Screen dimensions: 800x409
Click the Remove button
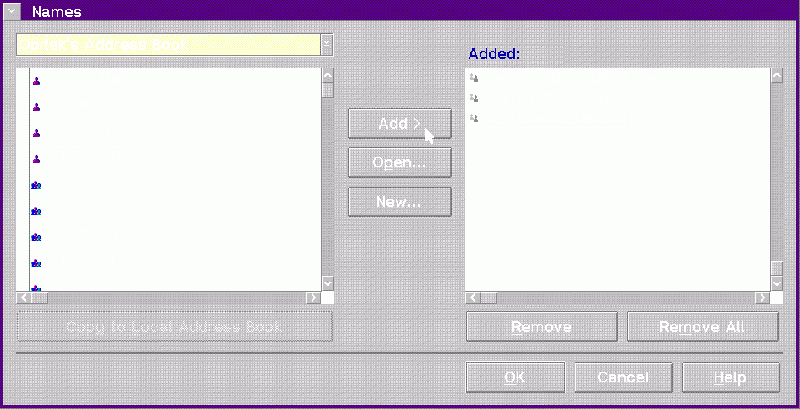point(541,326)
